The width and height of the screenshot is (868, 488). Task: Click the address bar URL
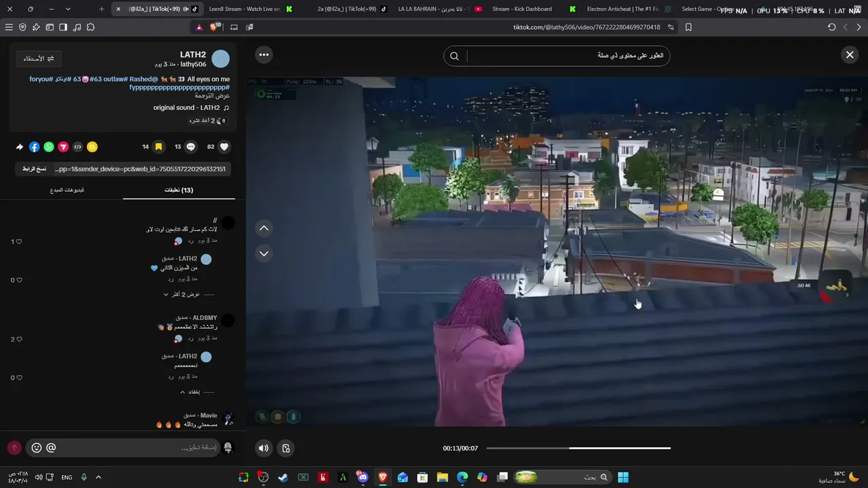pyautogui.click(x=587, y=27)
